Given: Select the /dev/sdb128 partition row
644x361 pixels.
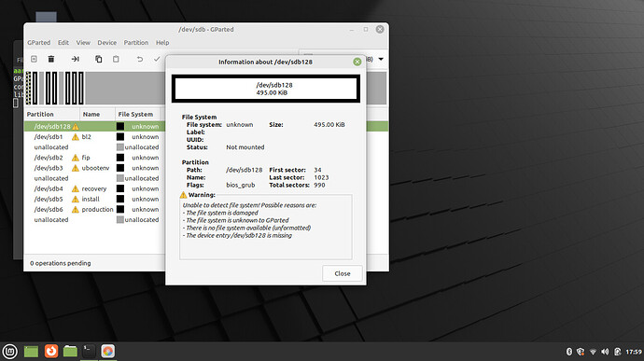Looking at the screenshot, I should coord(94,127).
